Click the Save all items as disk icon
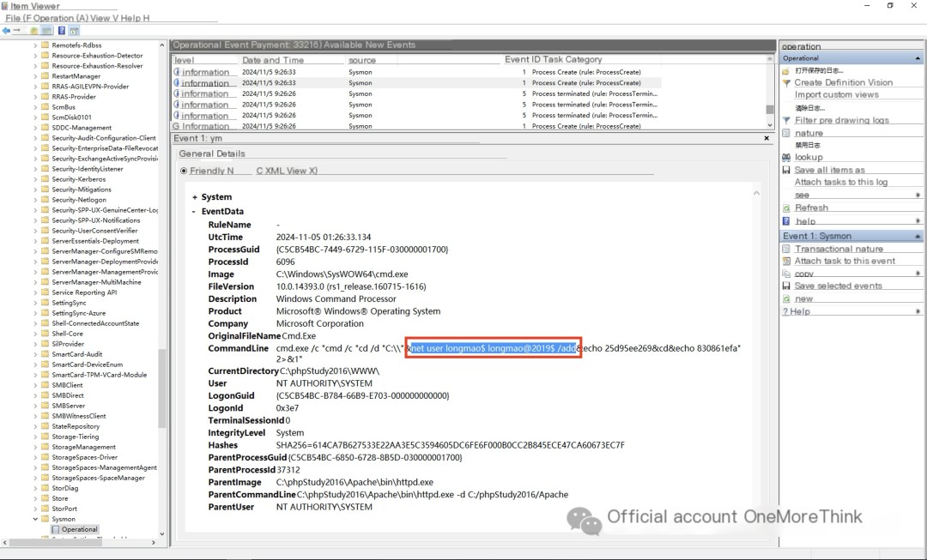 (786, 170)
